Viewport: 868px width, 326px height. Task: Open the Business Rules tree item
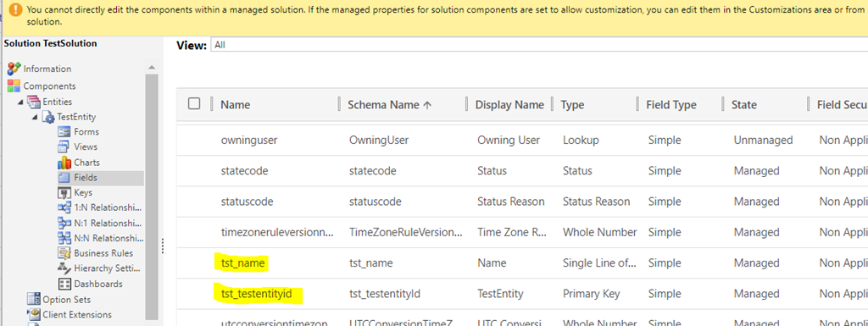[103, 253]
